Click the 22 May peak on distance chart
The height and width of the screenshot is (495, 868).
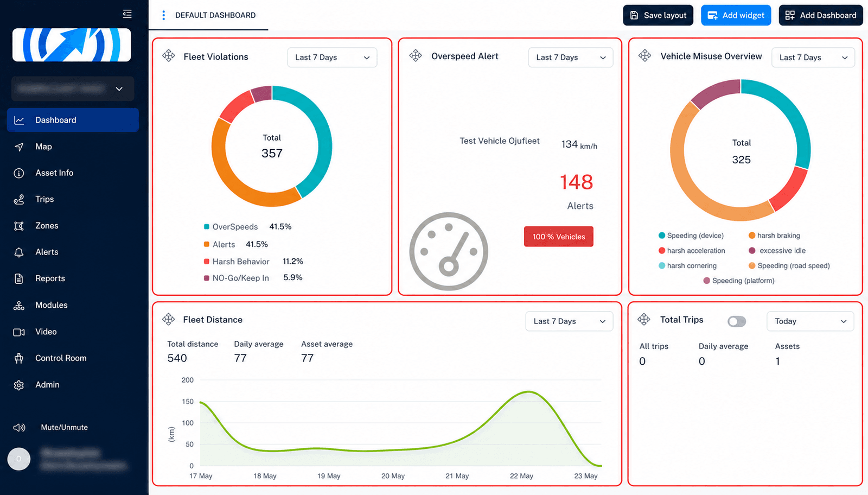click(528, 392)
